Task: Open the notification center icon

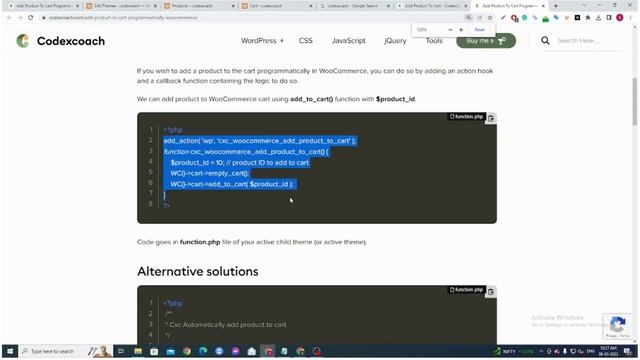Action: point(628,351)
